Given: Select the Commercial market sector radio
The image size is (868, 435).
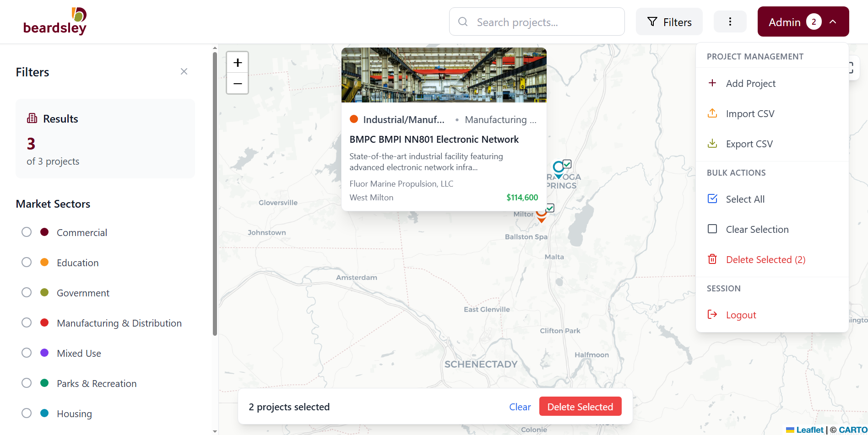Looking at the screenshot, I should tap(27, 232).
